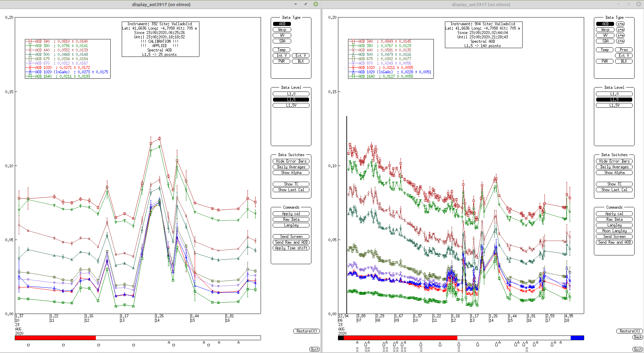Image resolution: width=644 pixels, height=353 pixels.
Task: Click Send Raw and AOD in right window
Action: [614, 242]
